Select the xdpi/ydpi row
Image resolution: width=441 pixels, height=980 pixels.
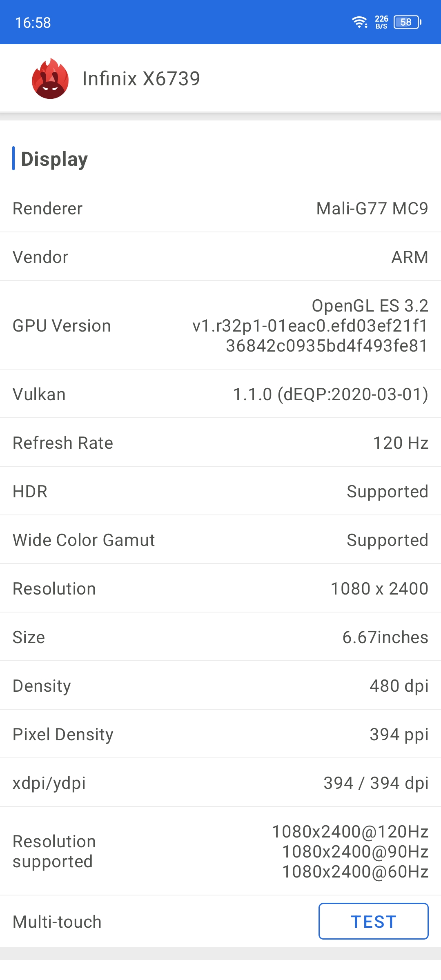pos(220,783)
